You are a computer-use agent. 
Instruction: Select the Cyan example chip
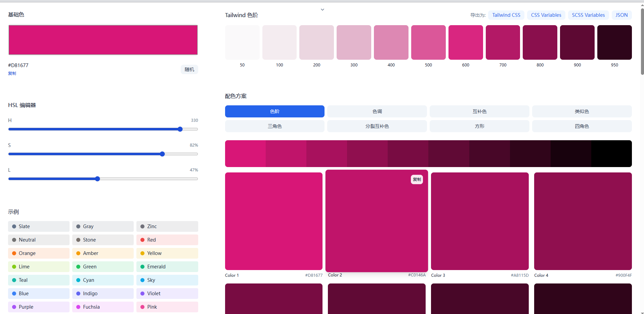pos(103,280)
